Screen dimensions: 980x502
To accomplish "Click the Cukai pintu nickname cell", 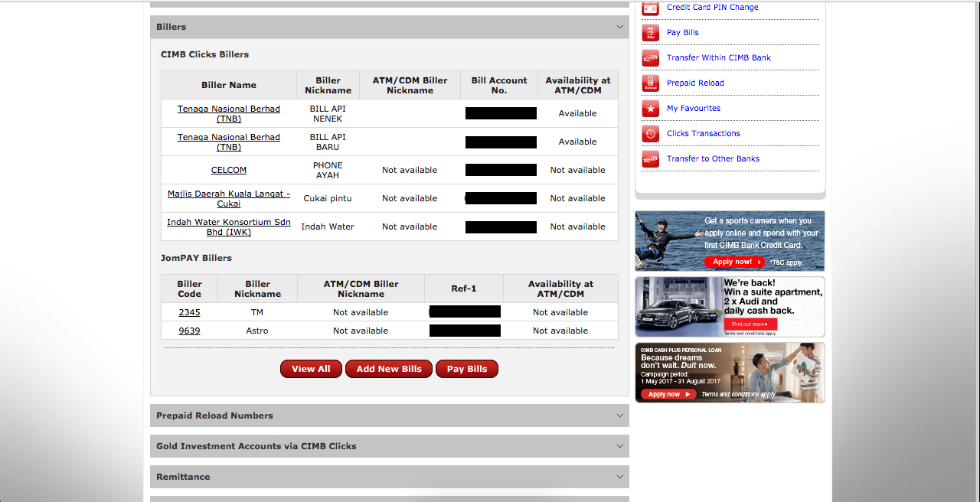I will [x=328, y=198].
